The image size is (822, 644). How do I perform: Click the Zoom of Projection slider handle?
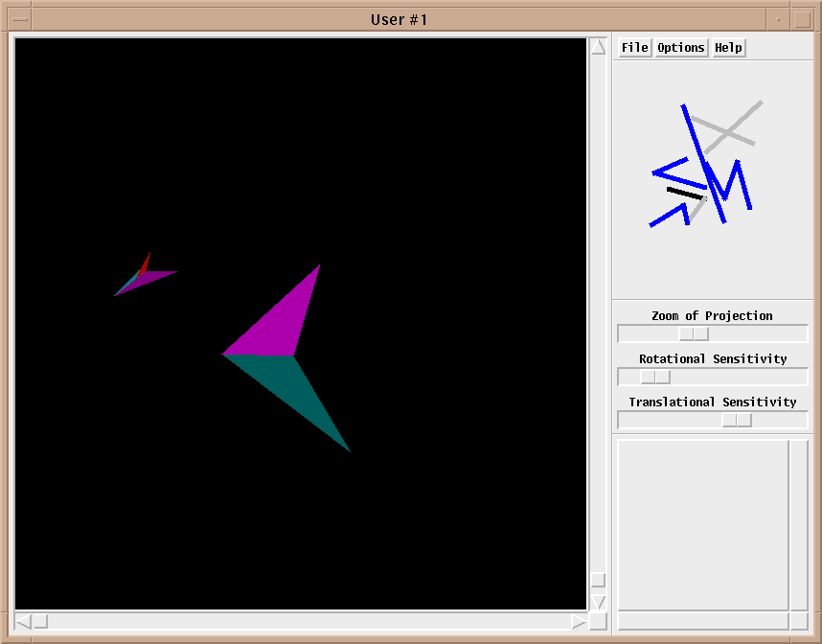pos(694,333)
